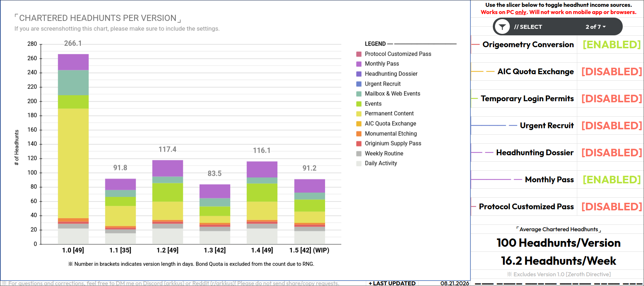Image resolution: width=644 pixels, height=286 pixels.
Task: Click the "1.3 [42]" x-axis label
Action: tap(215, 250)
